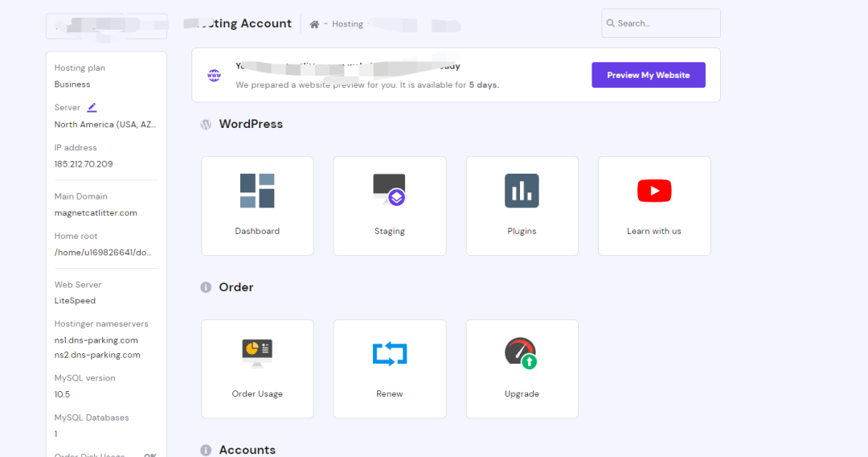Viewport: 868px width, 457px height.
Task: Click the main domain magnetcatlitter.com text
Action: (x=96, y=213)
